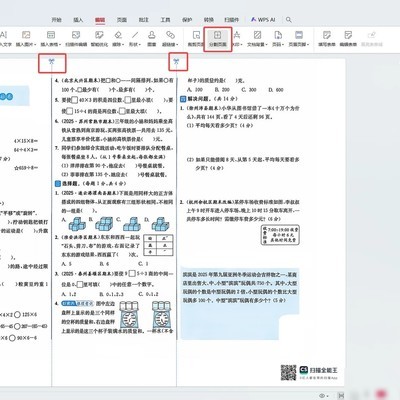This screenshot has width=400, height=400.
Task: Expand the 插入图片 dropdown
Action: coord(26,39)
